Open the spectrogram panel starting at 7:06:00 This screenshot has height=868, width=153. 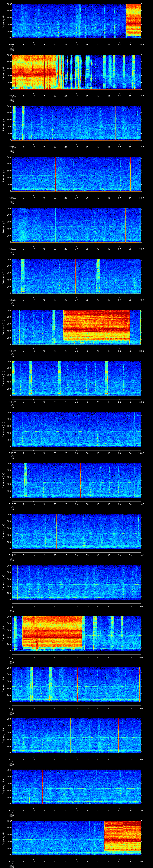[77, 276]
